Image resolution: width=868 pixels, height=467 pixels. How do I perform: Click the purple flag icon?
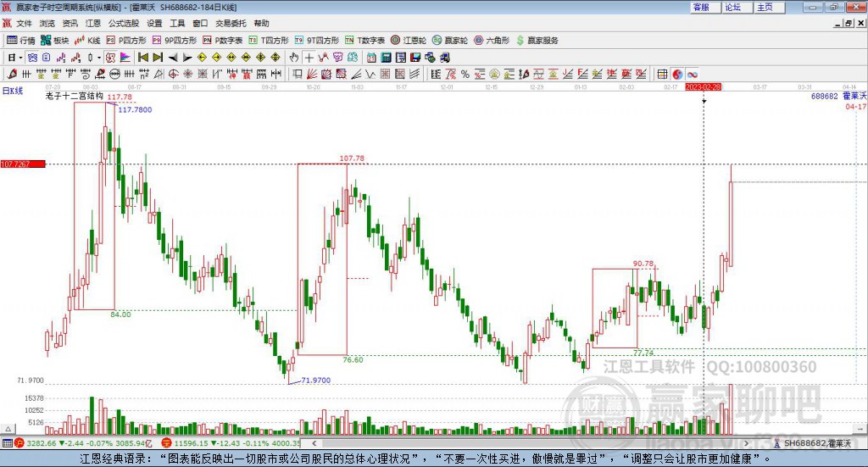click(125, 58)
